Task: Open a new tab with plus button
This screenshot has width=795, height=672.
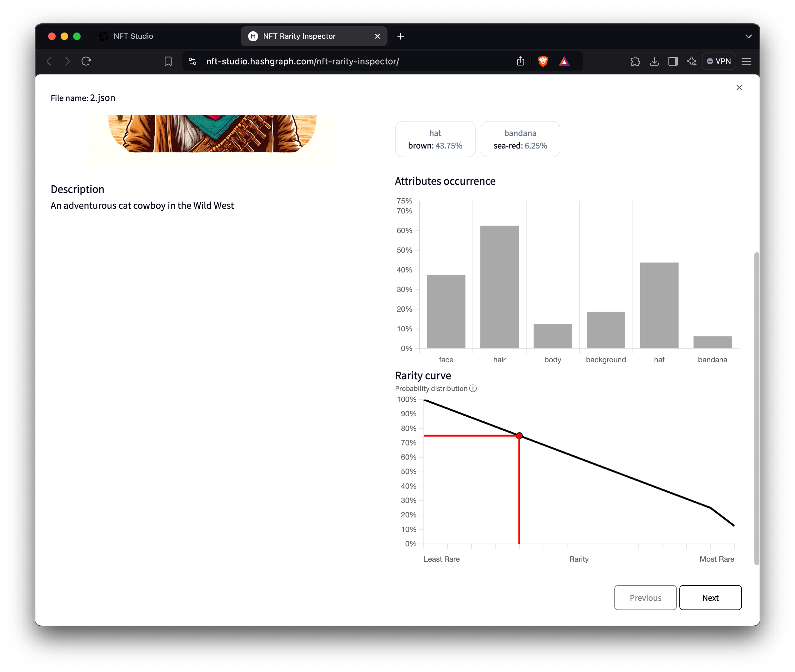Action: [400, 36]
